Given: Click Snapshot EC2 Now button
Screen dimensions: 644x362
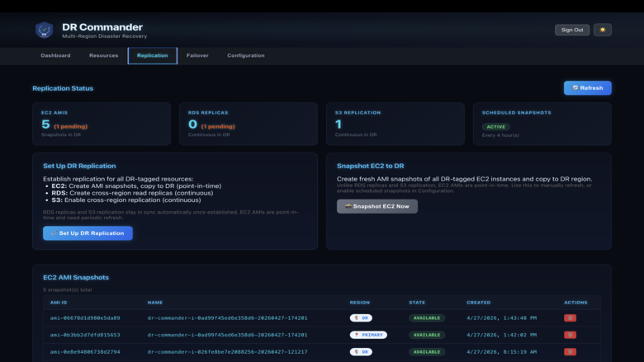Looking at the screenshot, I should (377, 206).
